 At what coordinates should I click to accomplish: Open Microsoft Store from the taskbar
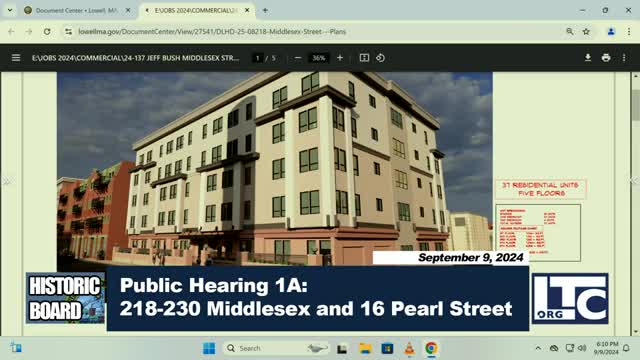point(387,348)
